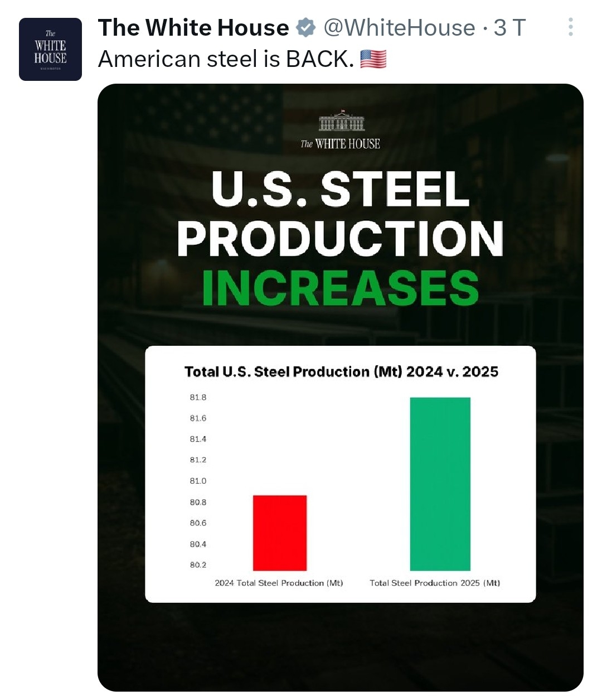The width and height of the screenshot is (602, 700).
Task: Click the "Total Steel Production 2025 (Mt)" label
Action: pos(435,583)
